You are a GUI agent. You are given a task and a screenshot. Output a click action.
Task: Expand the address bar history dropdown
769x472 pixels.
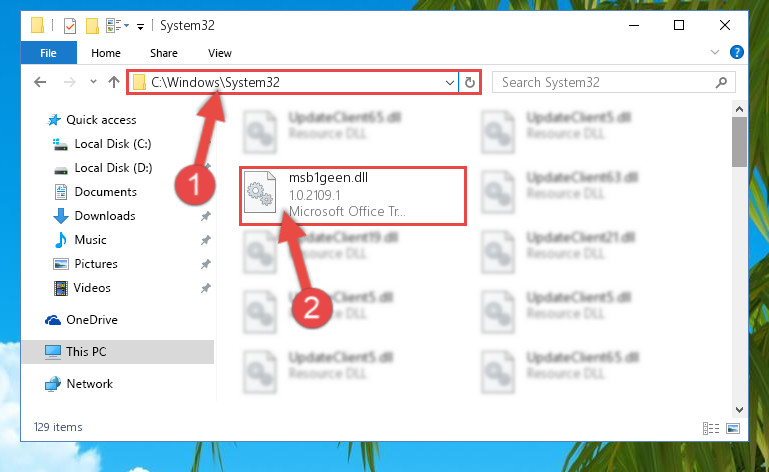pos(449,82)
